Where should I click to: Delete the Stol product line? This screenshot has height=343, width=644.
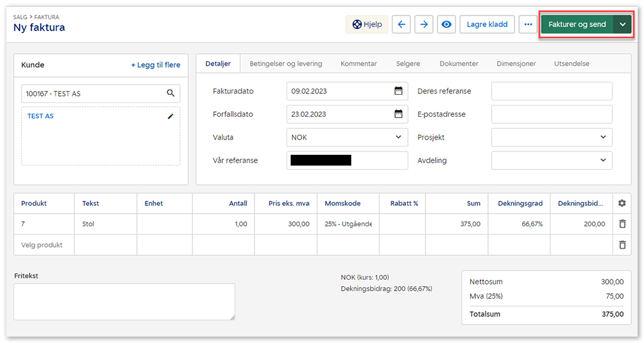point(622,224)
